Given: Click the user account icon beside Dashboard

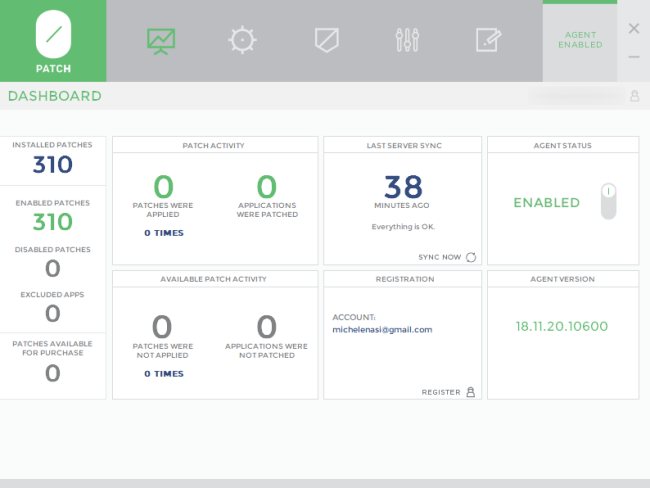Looking at the screenshot, I should click(634, 96).
